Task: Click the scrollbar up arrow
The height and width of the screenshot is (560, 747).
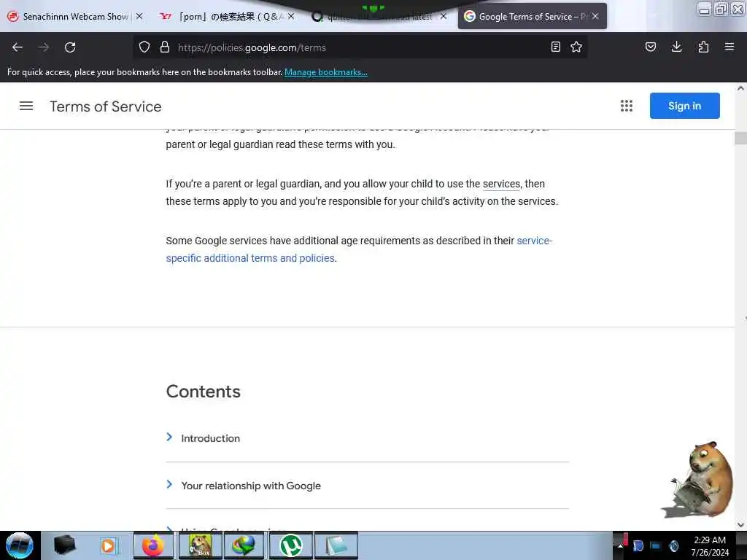Action: coord(740,88)
